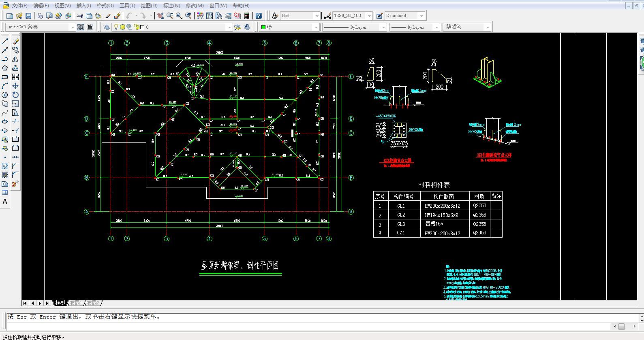The height and width of the screenshot is (340, 644).
Task: Select the Polygon tool
Action: pyautogui.click(x=5, y=68)
